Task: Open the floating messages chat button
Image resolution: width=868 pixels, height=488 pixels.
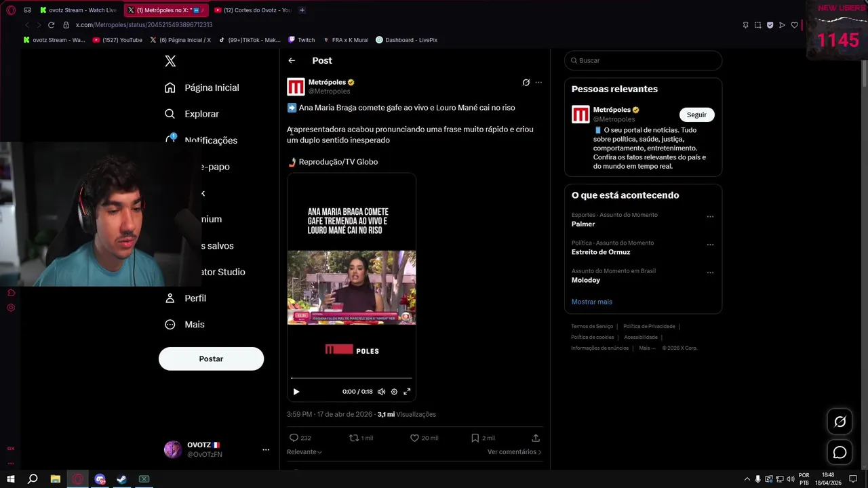Action: click(840, 453)
